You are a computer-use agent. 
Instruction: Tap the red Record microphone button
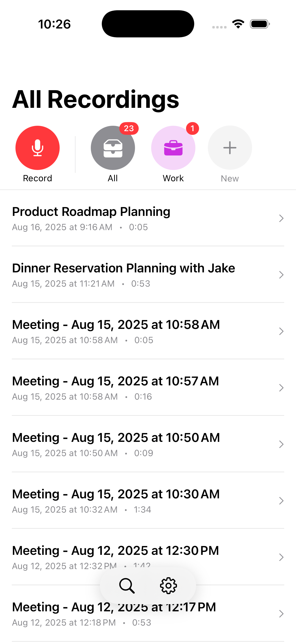(x=38, y=148)
